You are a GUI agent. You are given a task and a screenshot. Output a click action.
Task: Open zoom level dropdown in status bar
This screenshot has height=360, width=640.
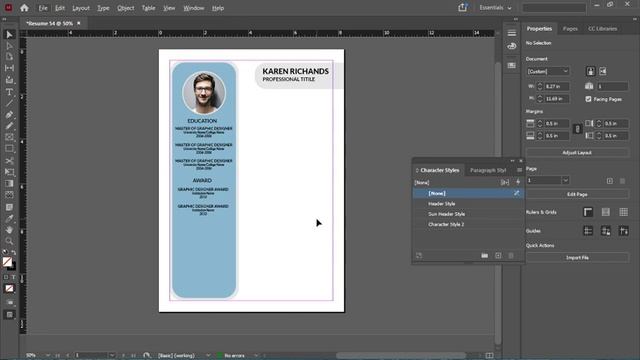click(x=48, y=356)
